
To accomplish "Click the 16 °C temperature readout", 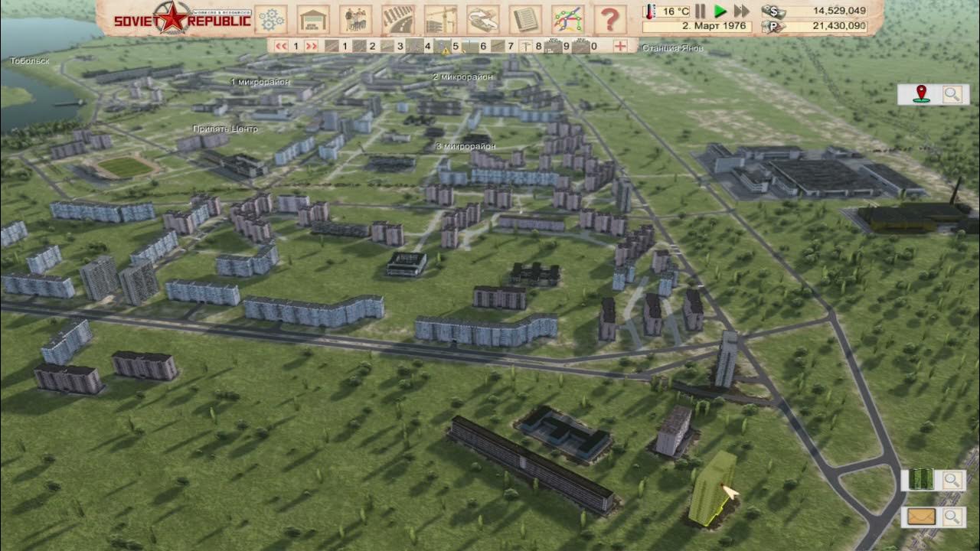I will (x=675, y=11).
